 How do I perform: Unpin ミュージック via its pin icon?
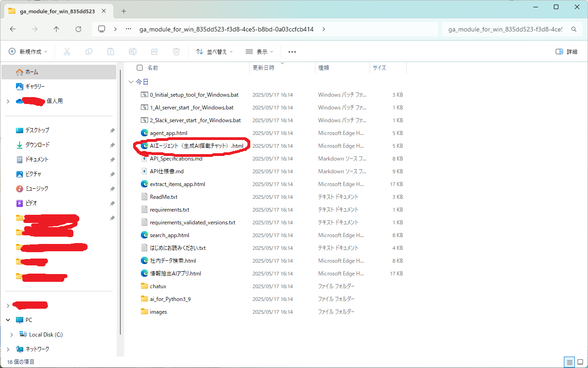point(112,189)
